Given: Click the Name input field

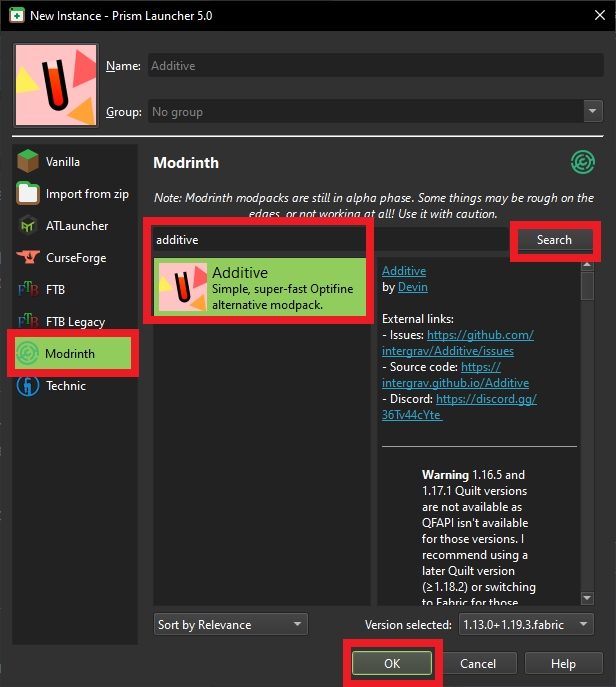Looking at the screenshot, I should (375, 65).
